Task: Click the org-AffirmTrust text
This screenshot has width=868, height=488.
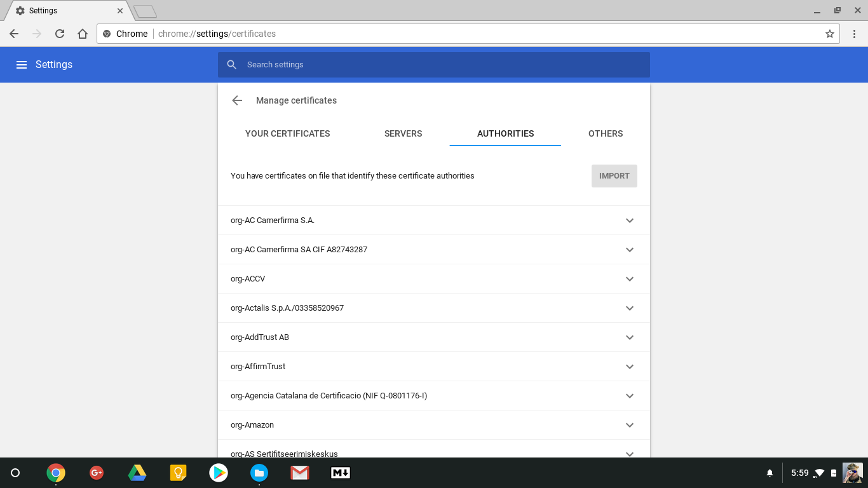Action: [x=258, y=367]
